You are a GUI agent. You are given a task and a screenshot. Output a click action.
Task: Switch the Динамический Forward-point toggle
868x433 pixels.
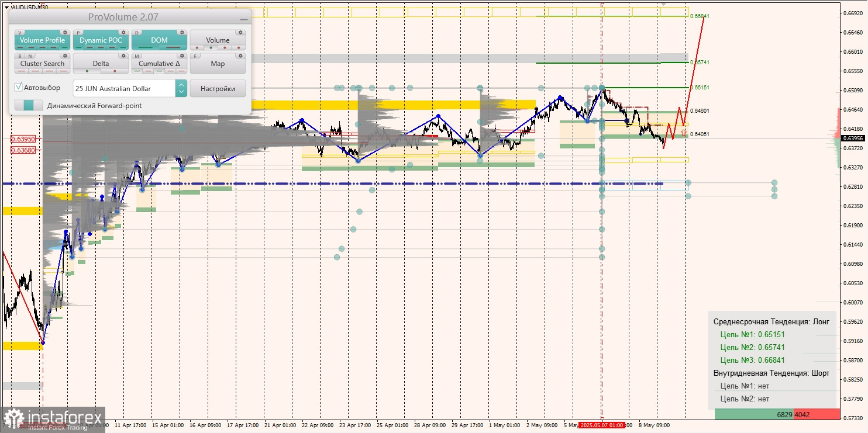coord(29,105)
